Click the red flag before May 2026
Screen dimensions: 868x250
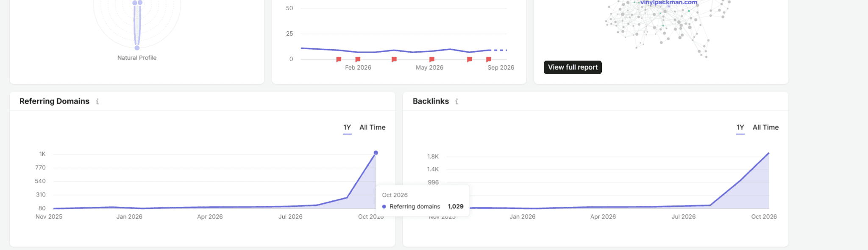pos(394,59)
